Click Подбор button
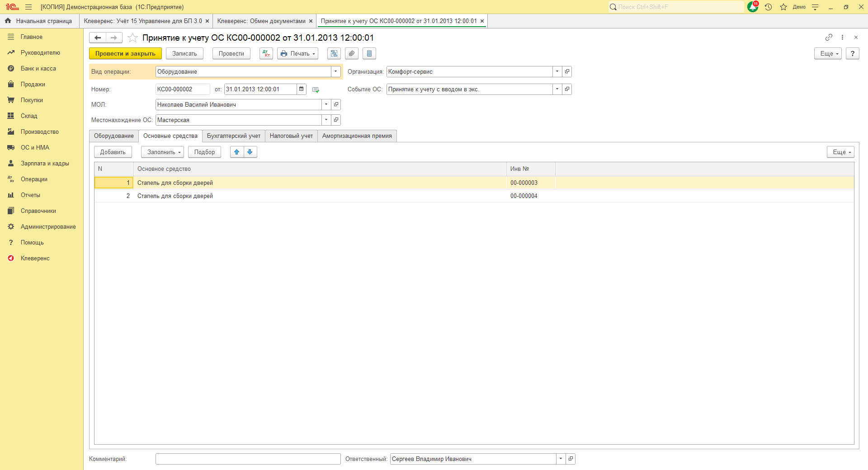 click(x=204, y=152)
